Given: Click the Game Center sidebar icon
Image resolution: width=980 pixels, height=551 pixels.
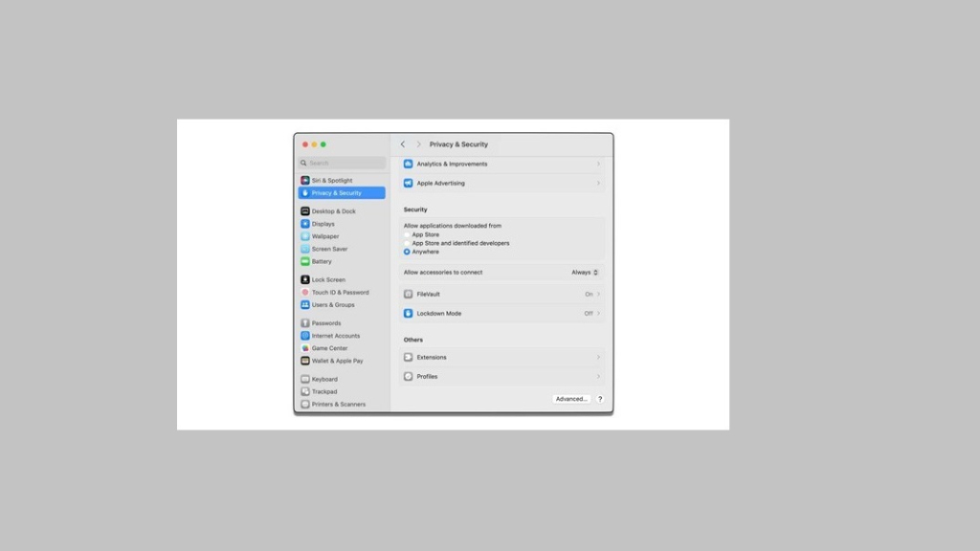Looking at the screenshot, I should pyautogui.click(x=305, y=348).
